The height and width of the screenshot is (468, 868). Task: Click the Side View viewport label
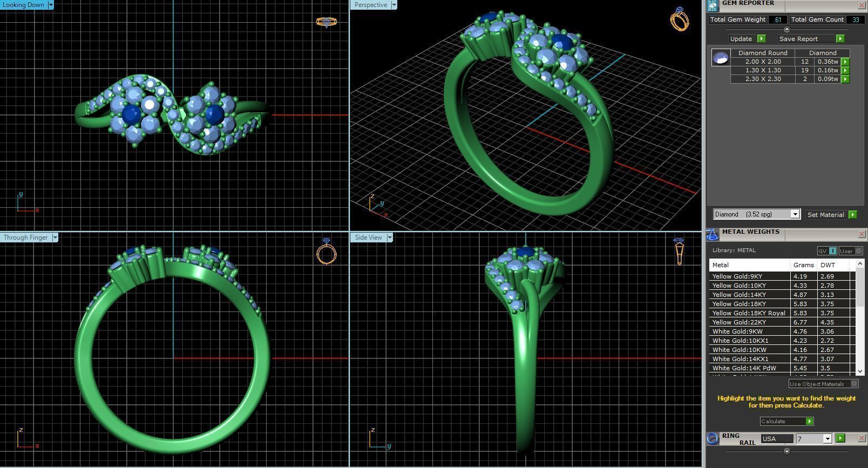369,238
